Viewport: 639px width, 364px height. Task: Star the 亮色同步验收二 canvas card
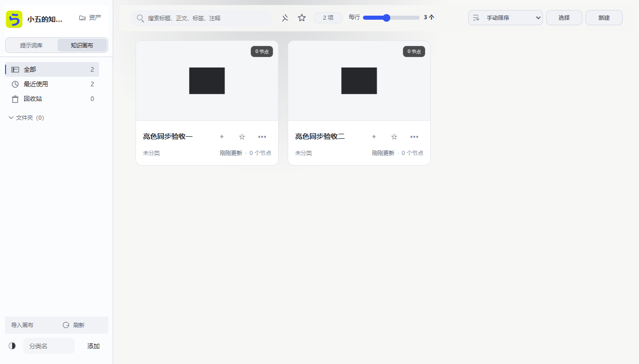(x=394, y=136)
